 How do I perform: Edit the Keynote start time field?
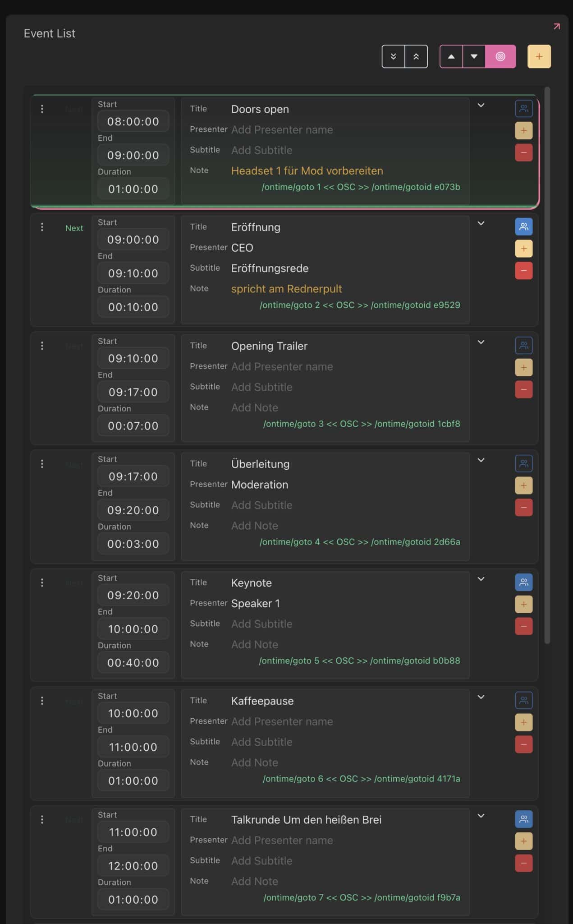(x=133, y=595)
